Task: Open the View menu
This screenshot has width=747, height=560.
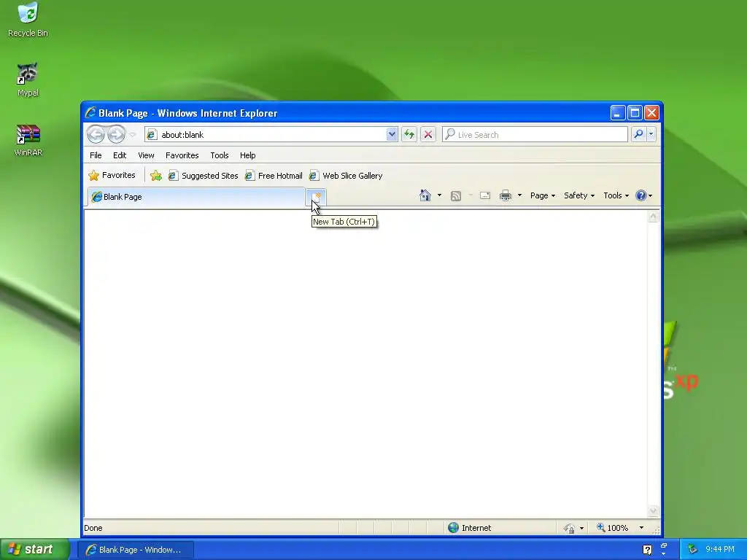Action: [146, 155]
